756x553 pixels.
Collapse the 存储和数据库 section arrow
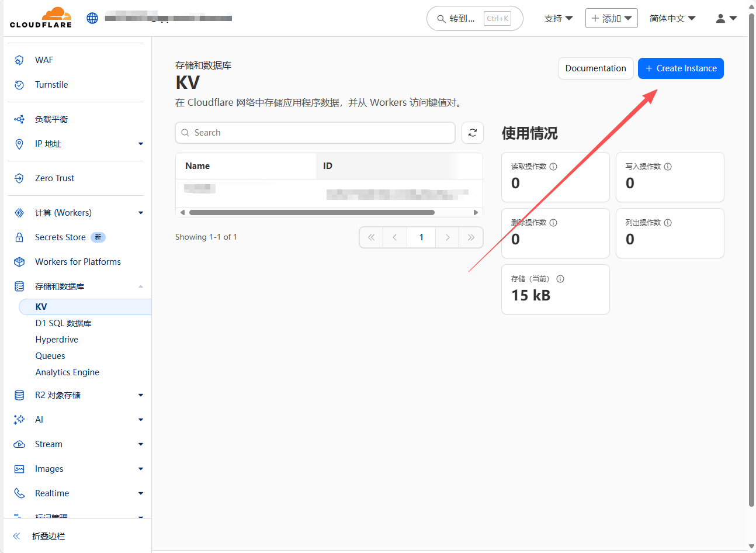[141, 286]
